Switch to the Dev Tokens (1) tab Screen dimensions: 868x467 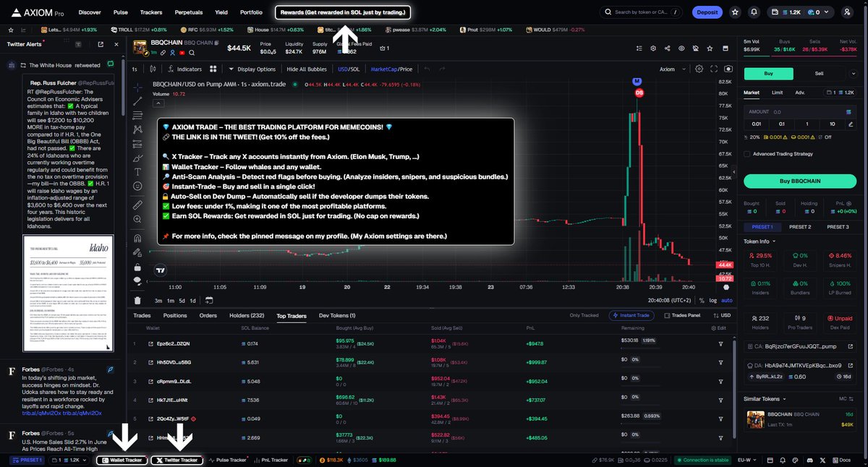pos(337,315)
